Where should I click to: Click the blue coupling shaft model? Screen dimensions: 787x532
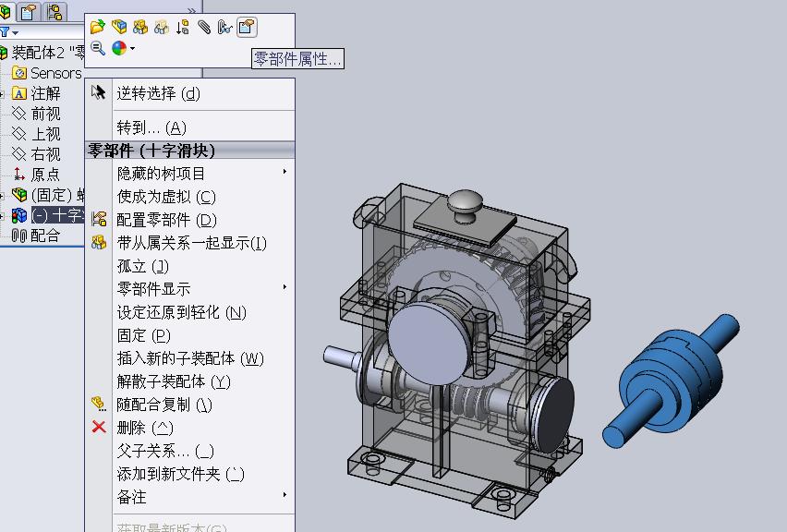tap(671, 380)
